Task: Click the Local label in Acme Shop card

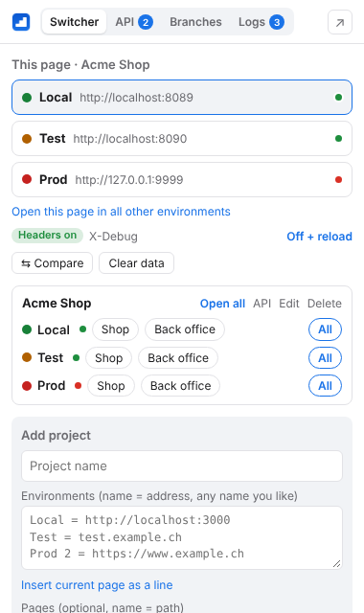Action: (54, 329)
